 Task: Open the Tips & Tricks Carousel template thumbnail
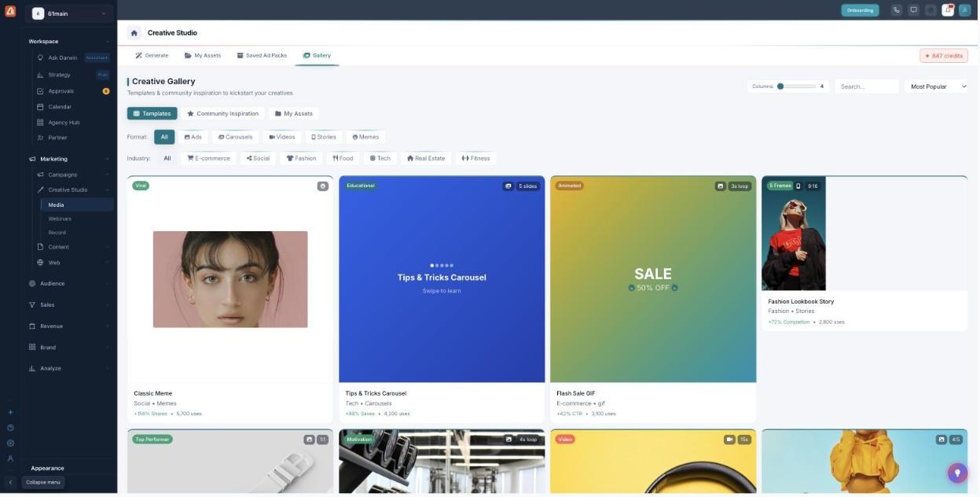pyautogui.click(x=442, y=279)
